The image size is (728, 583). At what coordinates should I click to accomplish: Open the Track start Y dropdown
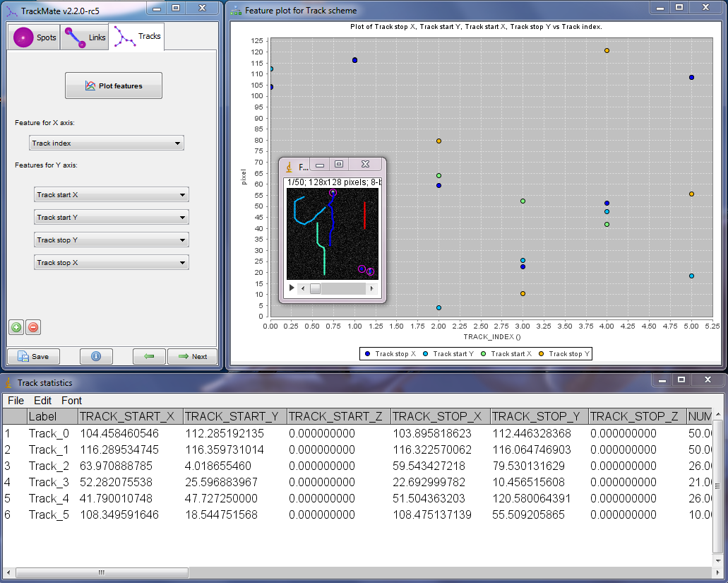pos(112,218)
